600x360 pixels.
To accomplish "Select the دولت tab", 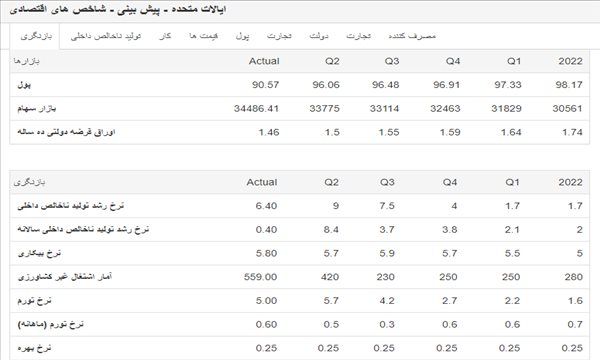I will click(x=319, y=36).
